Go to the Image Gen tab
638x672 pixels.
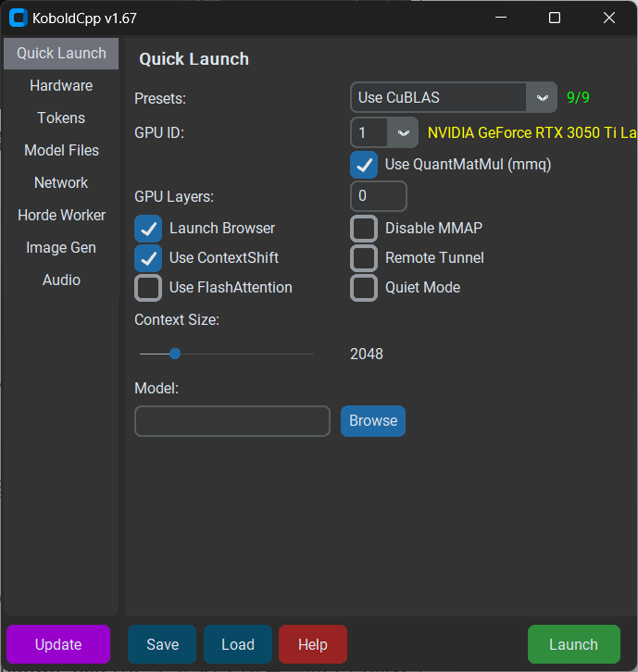61,248
